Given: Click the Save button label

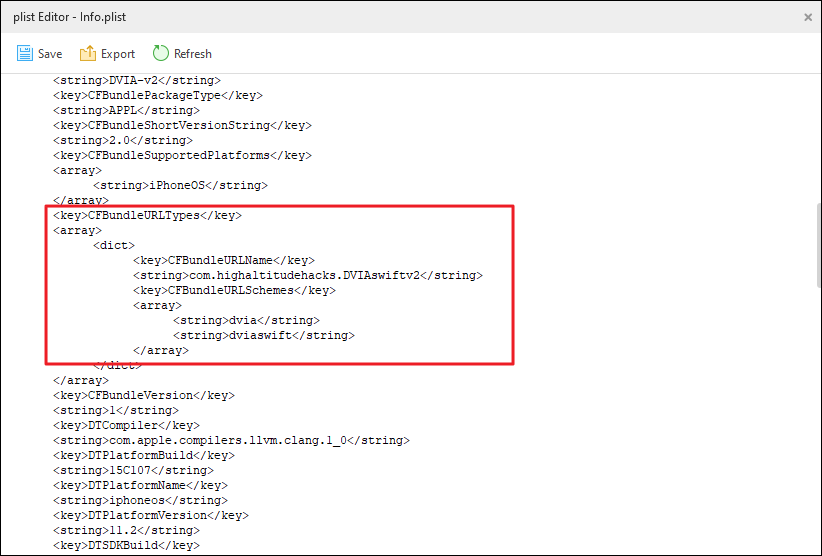Looking at the screenshot, I should pos(50,54).
